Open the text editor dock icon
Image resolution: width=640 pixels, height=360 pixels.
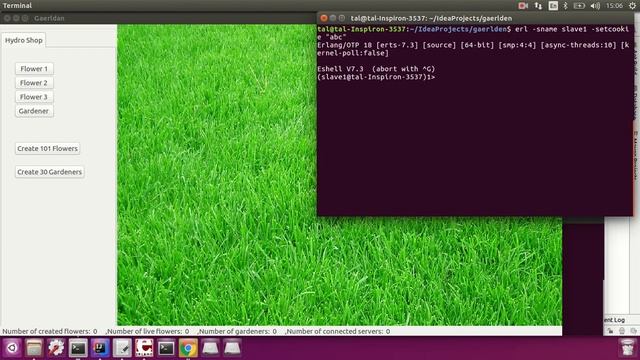pos(122,348)
